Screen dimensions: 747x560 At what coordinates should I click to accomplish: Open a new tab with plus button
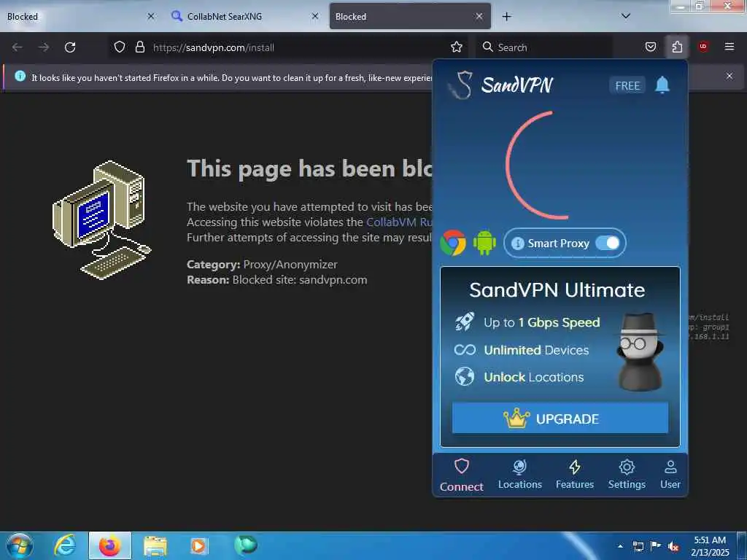(x=506, y=17)
